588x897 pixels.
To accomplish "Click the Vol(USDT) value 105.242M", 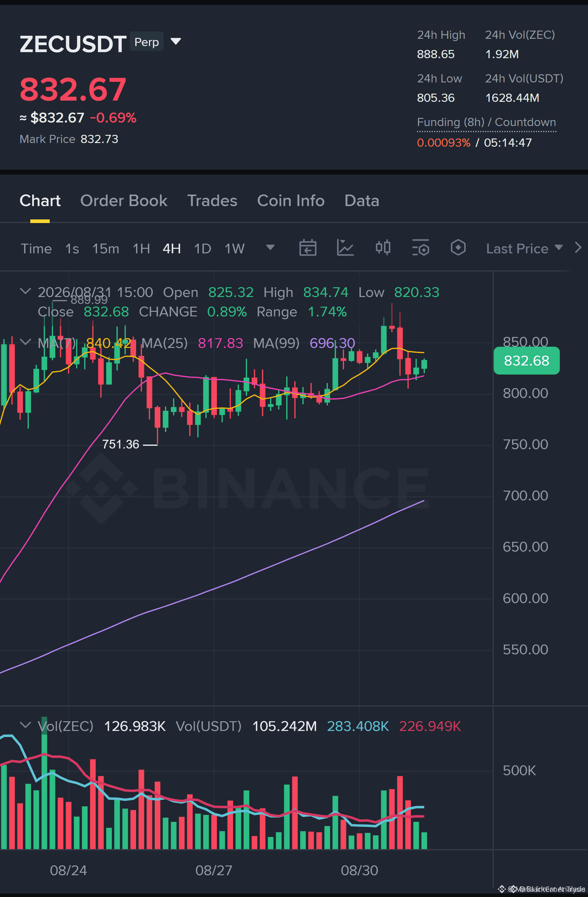I will pos(285,726).
